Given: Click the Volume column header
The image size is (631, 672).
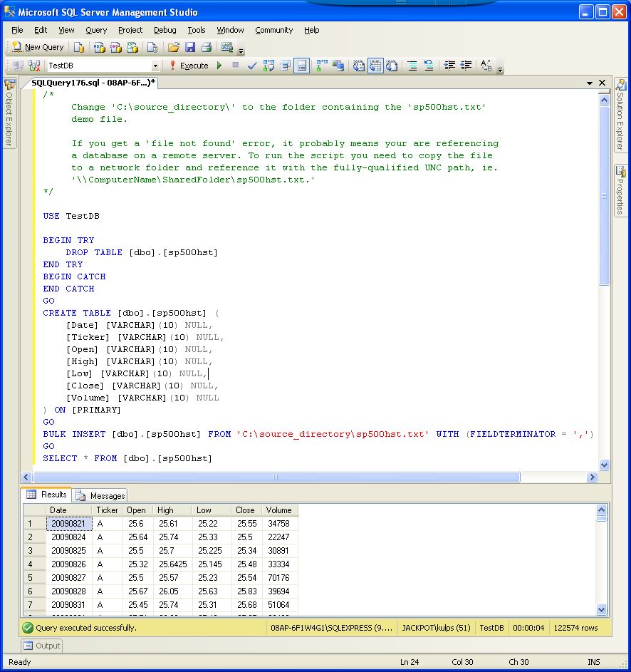Looking at the screenshot, I should [279, 510].
